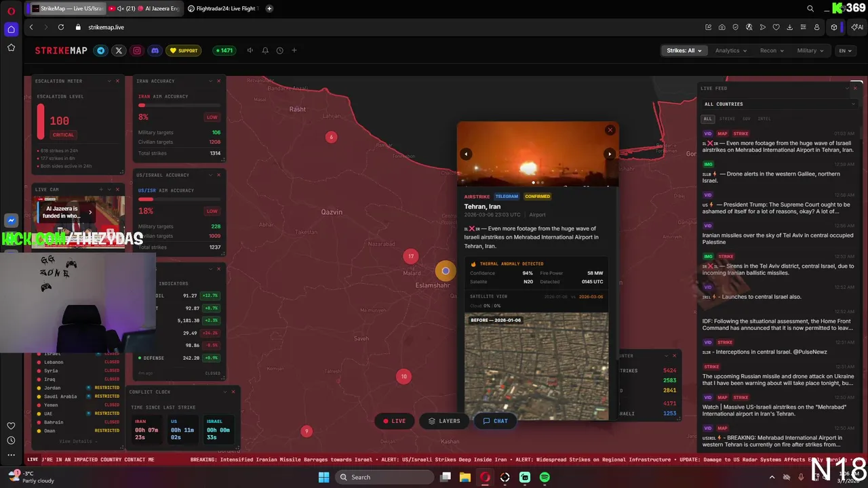The height and width of the screenshot is (488, 868).
Task: Open Messenger in Opera sidebar
Action: (11, 221)
